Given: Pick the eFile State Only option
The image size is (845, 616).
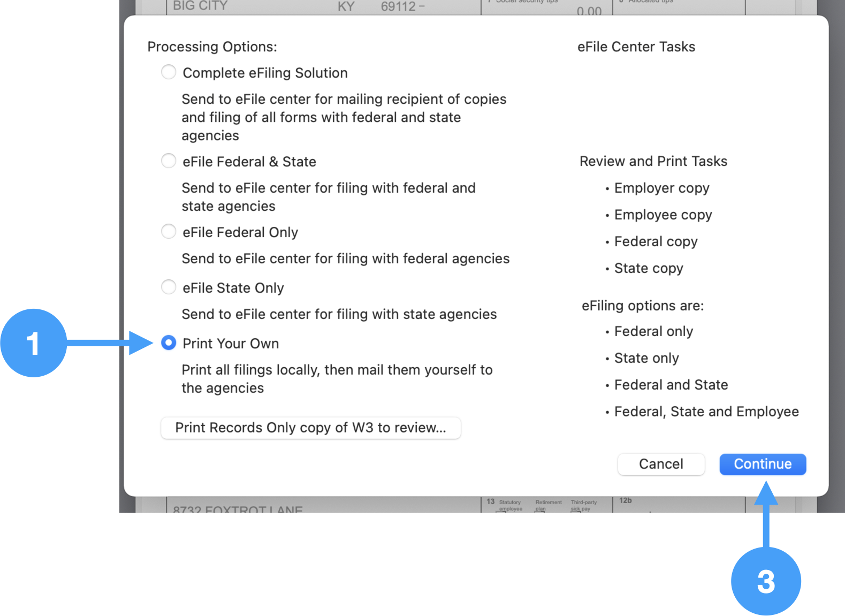Looking at the screenshot, I should (169, 287).
